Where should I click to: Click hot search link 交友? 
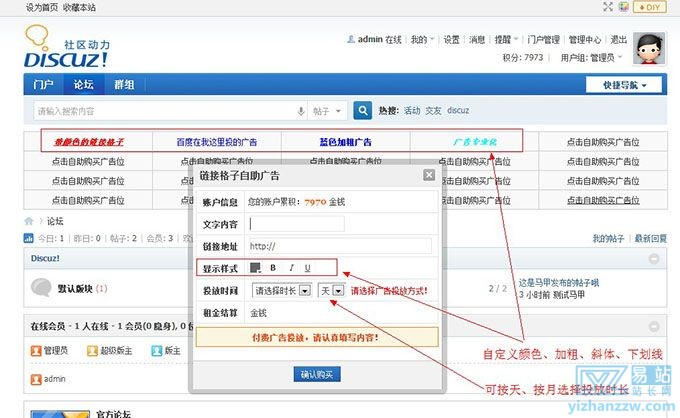coord(433,111)
